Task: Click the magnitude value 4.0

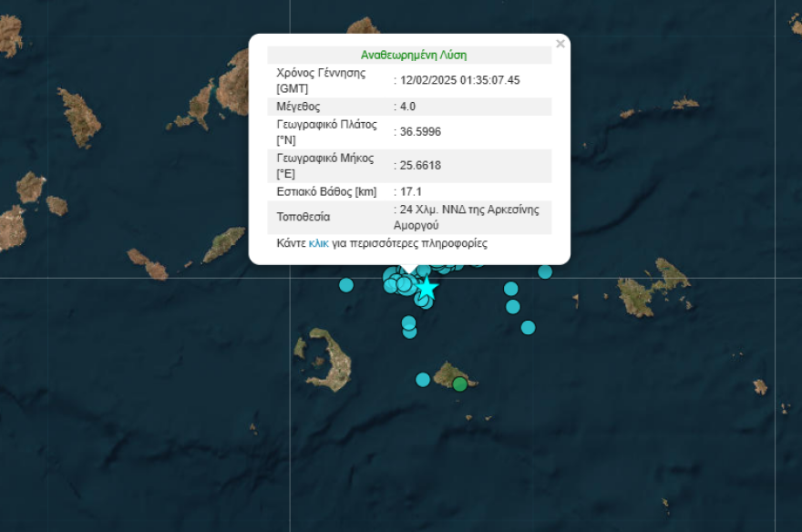Action: click(x=407, y=107)
